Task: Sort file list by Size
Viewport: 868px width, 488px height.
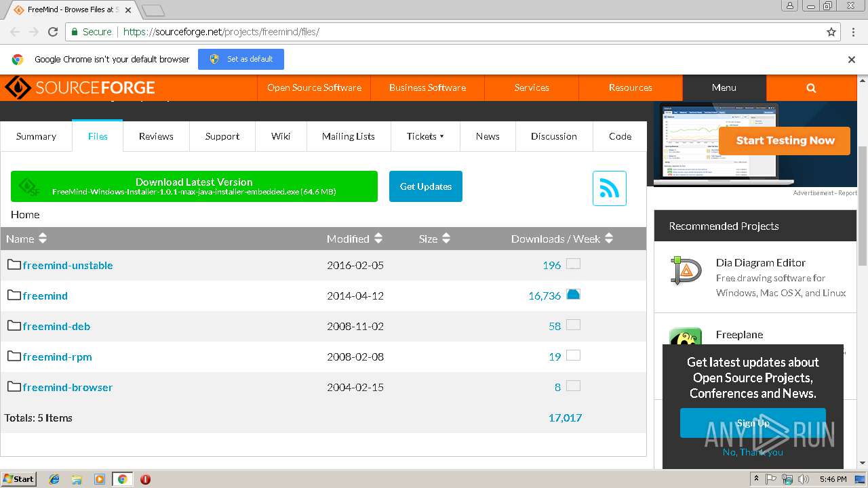Action: (435, 239)
